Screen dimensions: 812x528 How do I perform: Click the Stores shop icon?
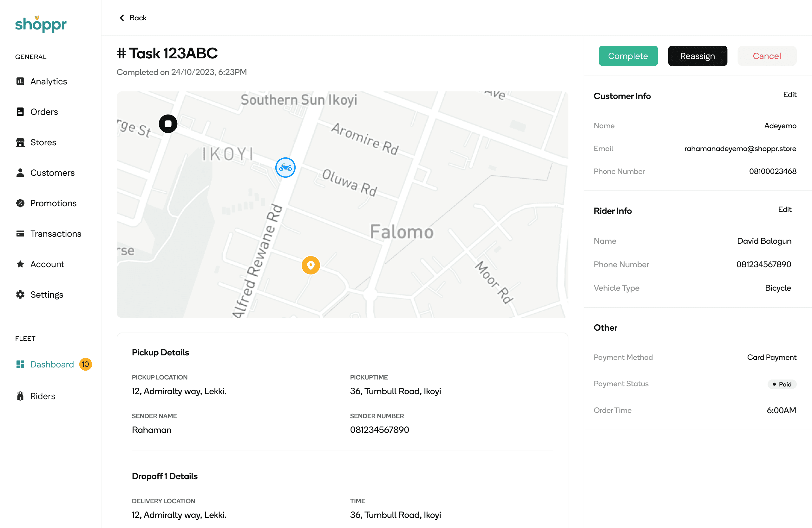click(20, 142)
